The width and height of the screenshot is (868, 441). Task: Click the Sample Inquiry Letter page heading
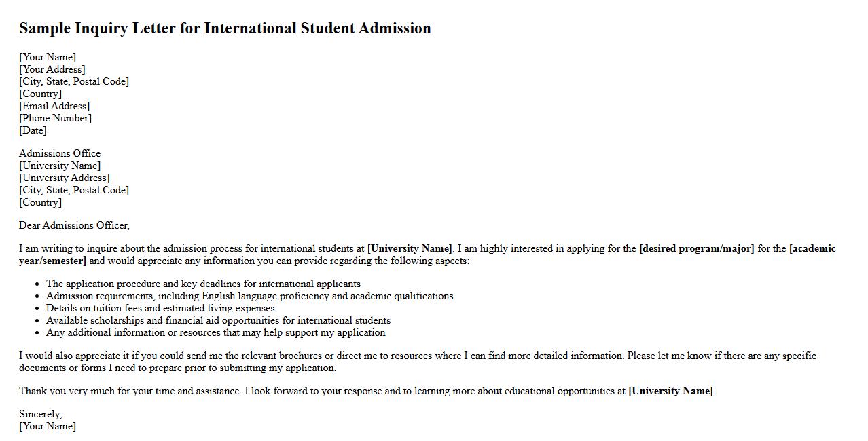[225, 28]
